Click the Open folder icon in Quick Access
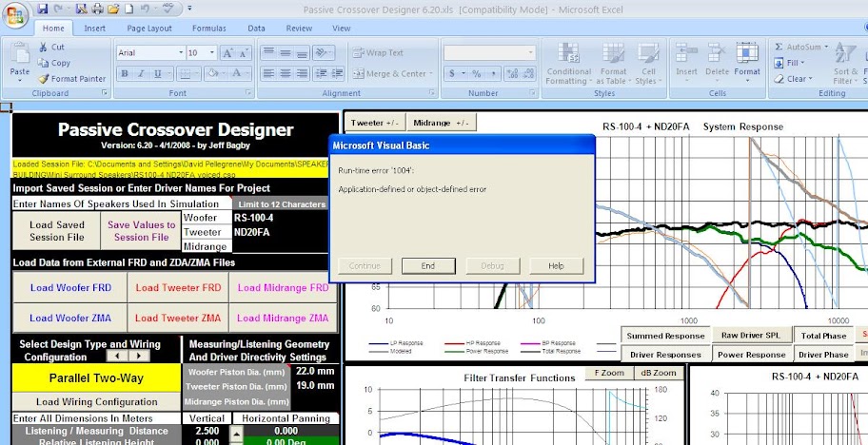Viewport: 868px width, 445px height. 112,9
